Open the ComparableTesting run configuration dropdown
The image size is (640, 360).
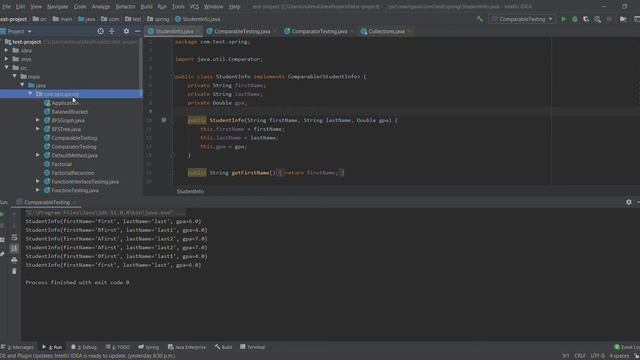[522, 19]
